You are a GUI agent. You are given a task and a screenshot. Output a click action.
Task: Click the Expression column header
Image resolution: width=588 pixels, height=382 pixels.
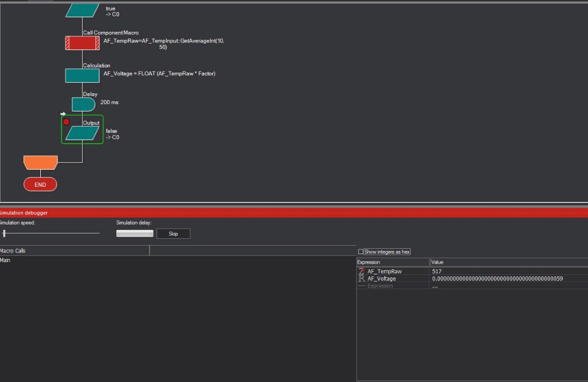[393, 262]
